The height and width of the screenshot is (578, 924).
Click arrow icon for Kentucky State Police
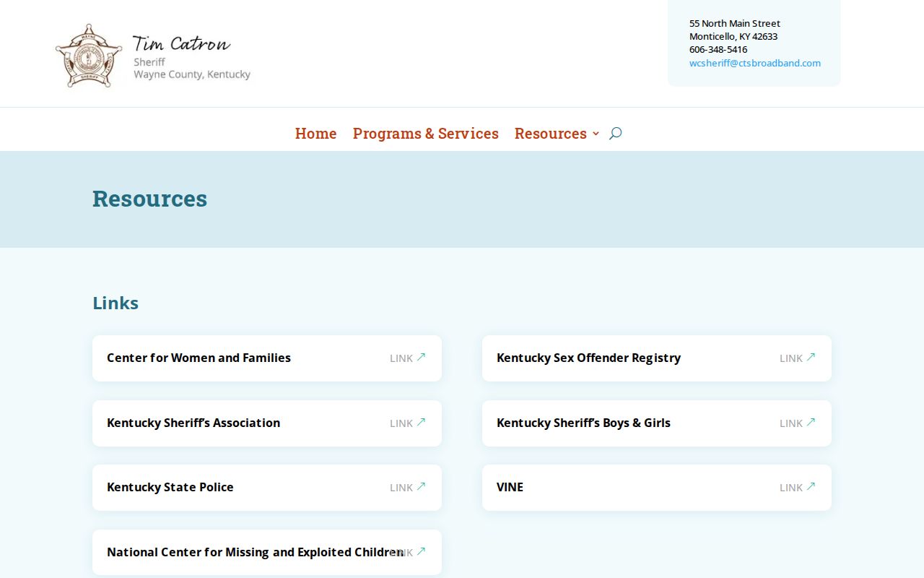[x=422, y=486]
